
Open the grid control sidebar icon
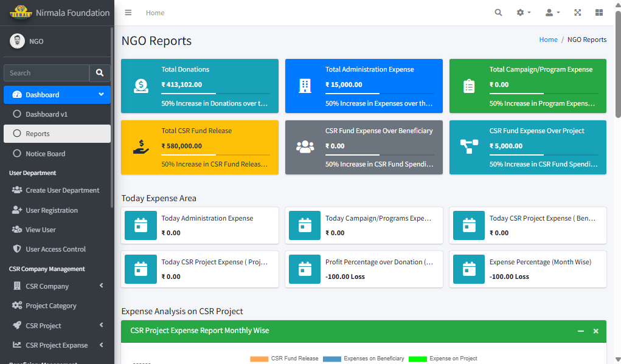pos(599,13)
